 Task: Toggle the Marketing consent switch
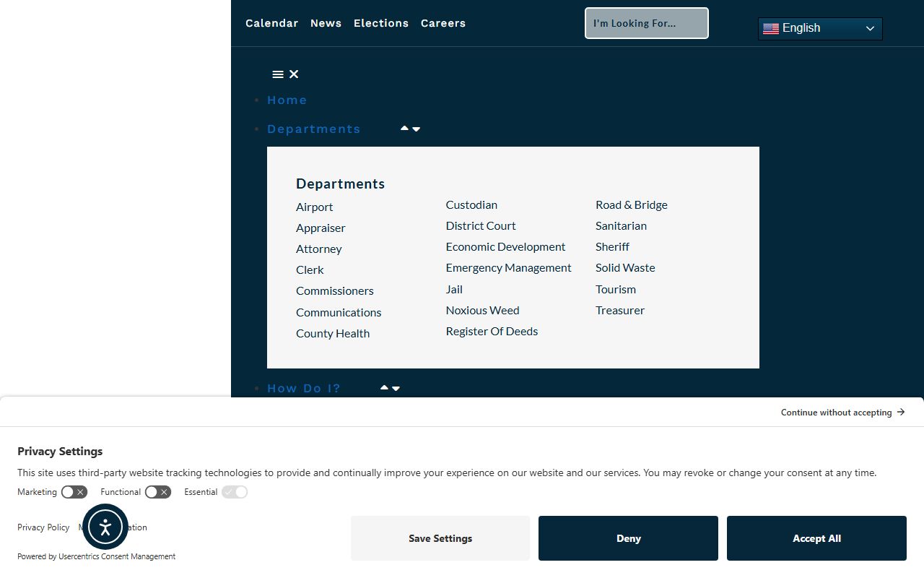tap(74, 492)
